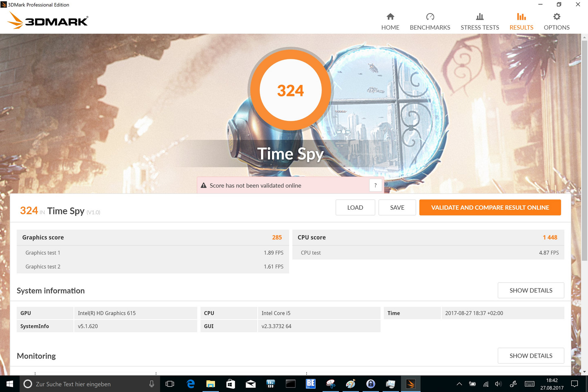Select the Graphics test 2 row

(x=153, y=267)
